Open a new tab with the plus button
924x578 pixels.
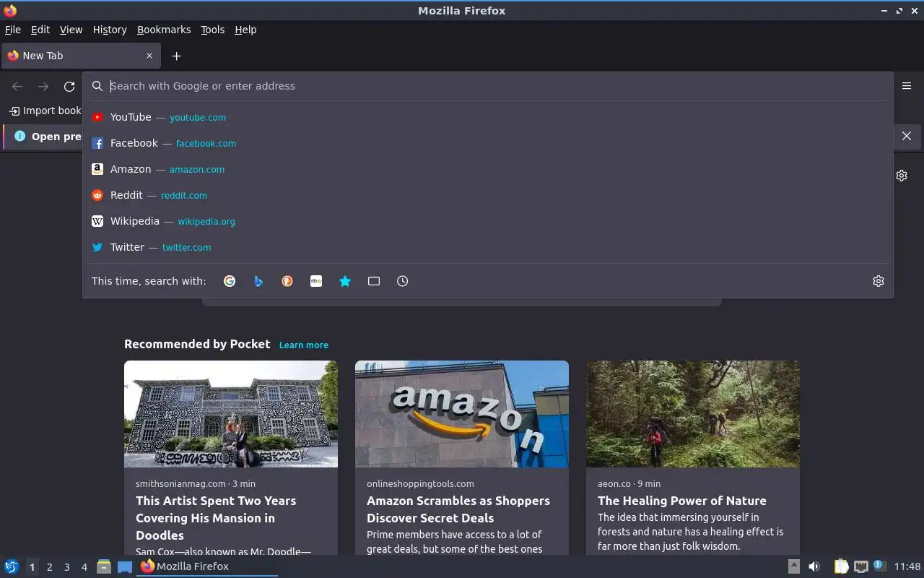pos(176,56)
